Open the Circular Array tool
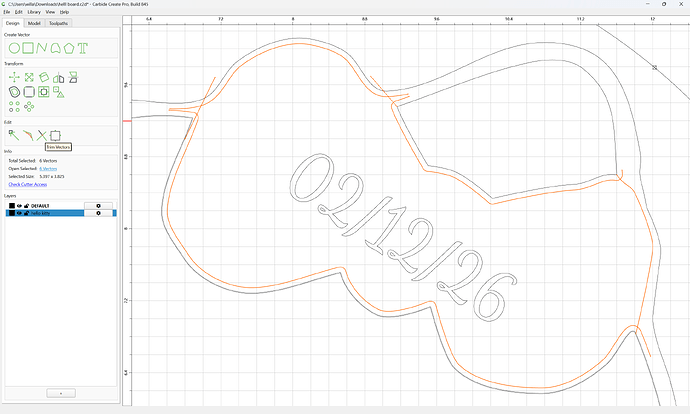The width and height of the screenshot is (690, 414). (x=29, y=106)
